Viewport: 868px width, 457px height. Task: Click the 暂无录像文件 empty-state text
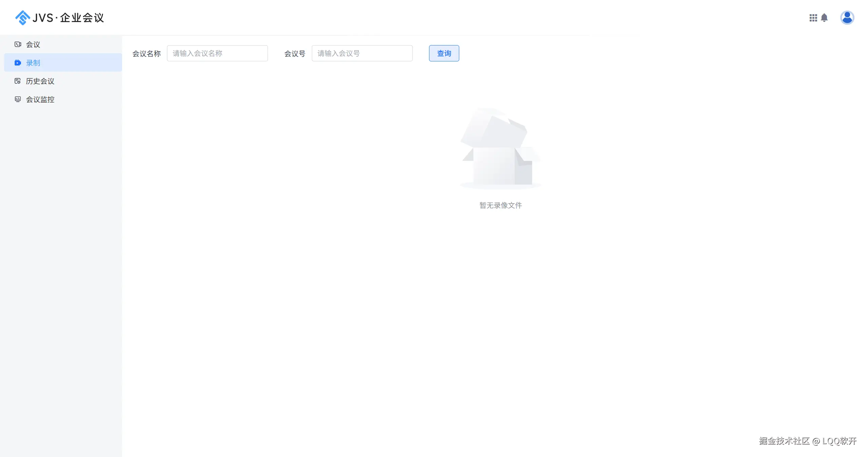tap(500, 205)
